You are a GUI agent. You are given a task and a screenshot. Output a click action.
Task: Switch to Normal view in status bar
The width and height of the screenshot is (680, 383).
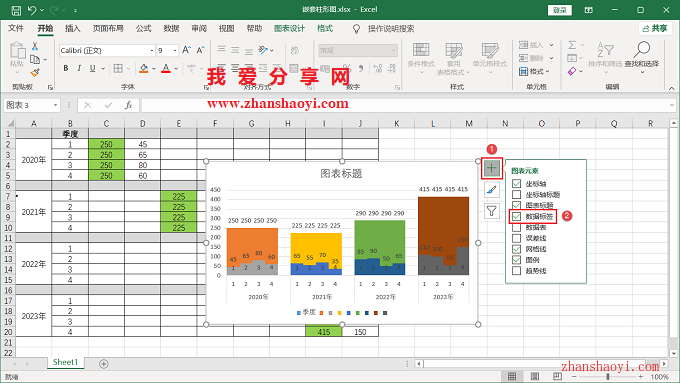[x=512, y=376]
